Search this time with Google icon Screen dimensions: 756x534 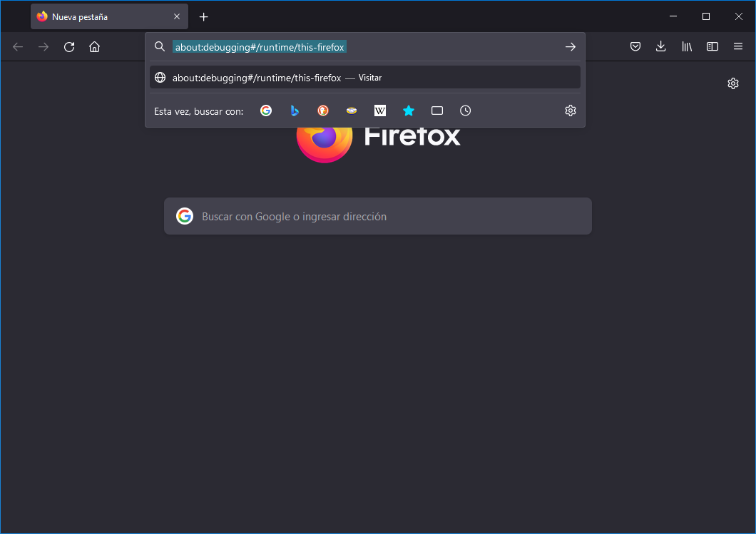click(x=265, y=111)
